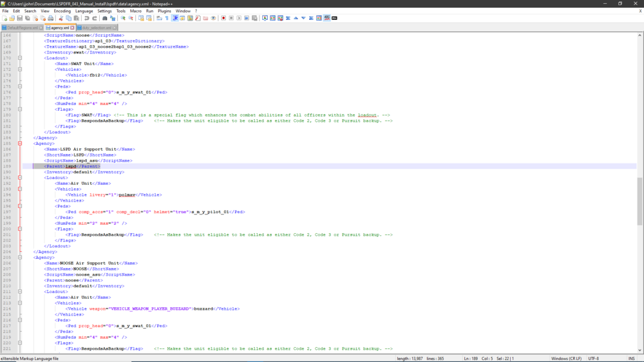This screenshot has width=644, height=362.
Task: Save the current recorded macro icon
Action: coord(254,18)
